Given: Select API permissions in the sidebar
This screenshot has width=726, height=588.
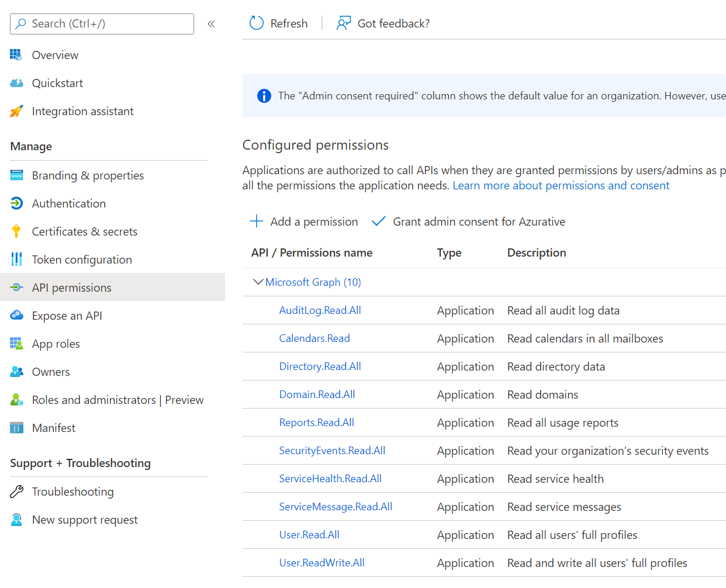Looking at the screenshot, I should point(112,288).
